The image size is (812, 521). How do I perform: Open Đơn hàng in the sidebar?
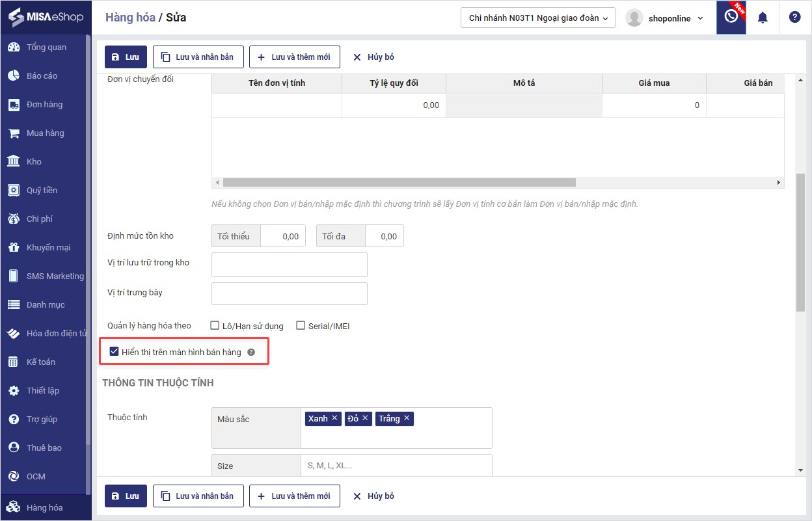[44, 105]
